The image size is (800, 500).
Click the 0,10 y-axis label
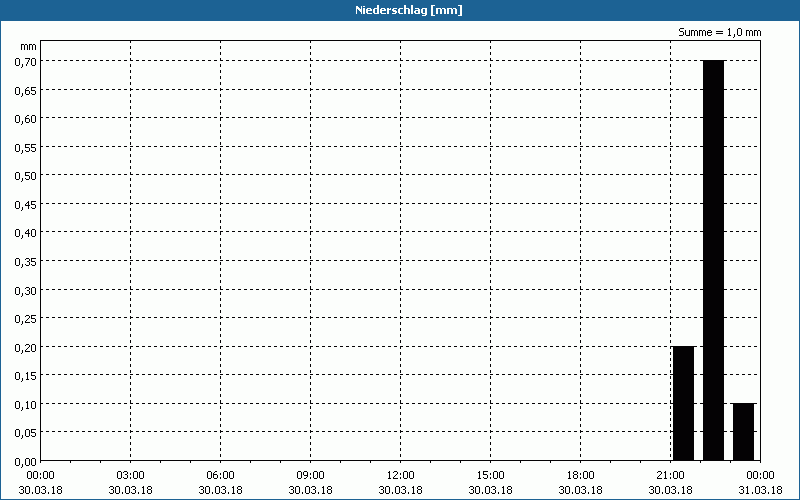tap(25, 405)
